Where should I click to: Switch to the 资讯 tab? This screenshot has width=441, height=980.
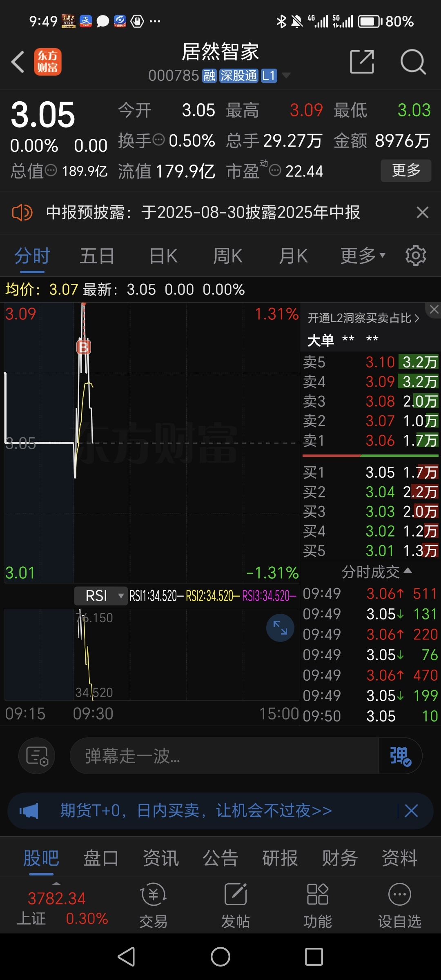click(x=161, y=858)
